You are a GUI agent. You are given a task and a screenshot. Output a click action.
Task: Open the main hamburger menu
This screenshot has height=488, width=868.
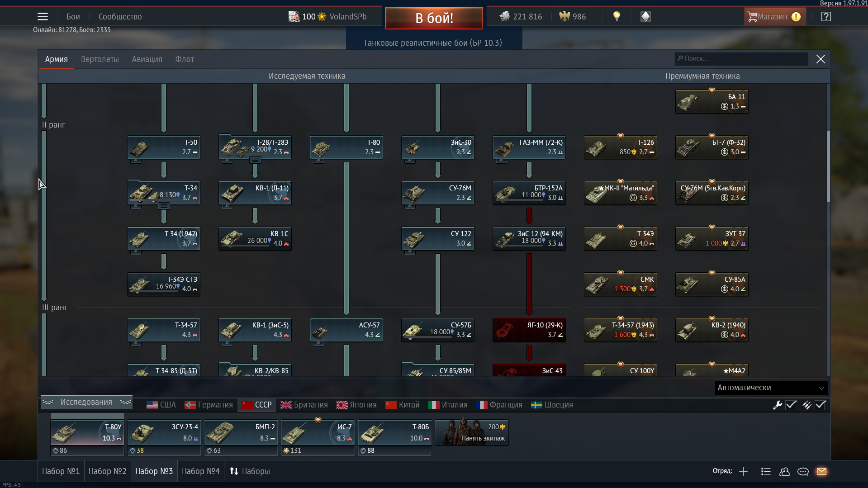click(x=43, y=17)
